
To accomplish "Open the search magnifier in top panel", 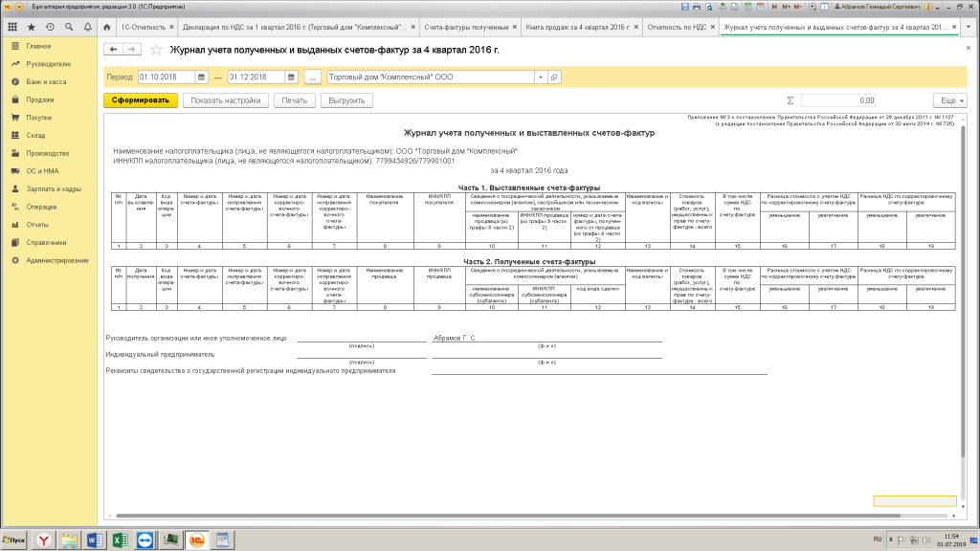I will (69, 27).
